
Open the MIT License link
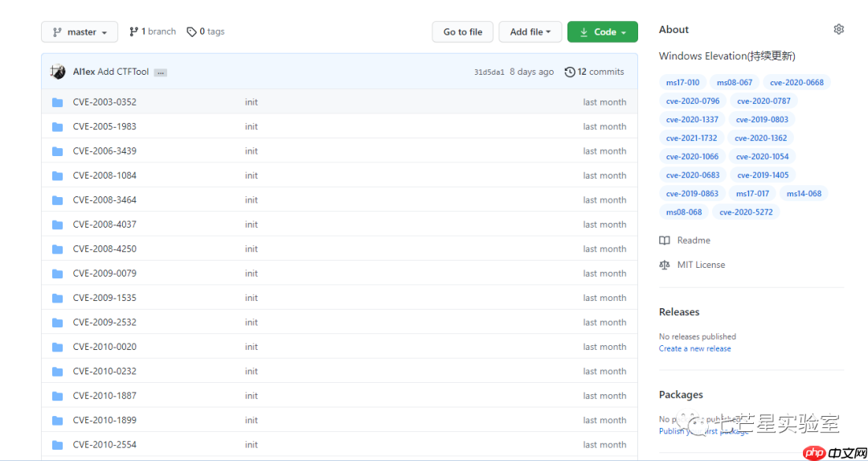pos(701,265)
